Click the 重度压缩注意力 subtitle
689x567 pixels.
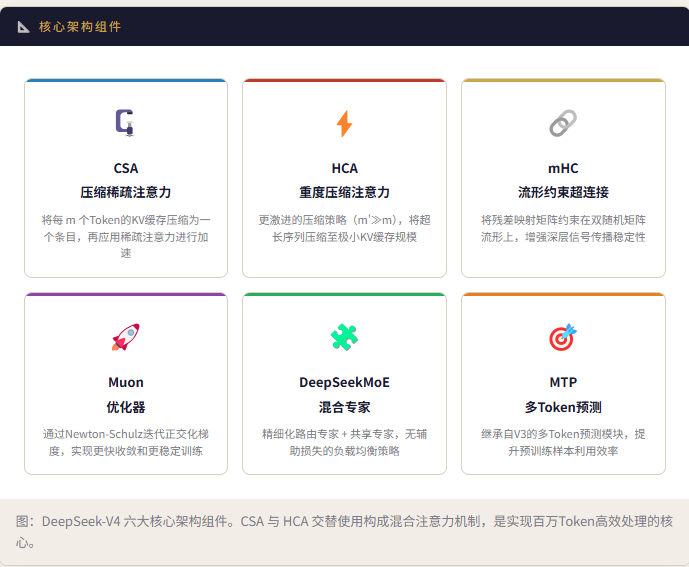pos(344,192)
